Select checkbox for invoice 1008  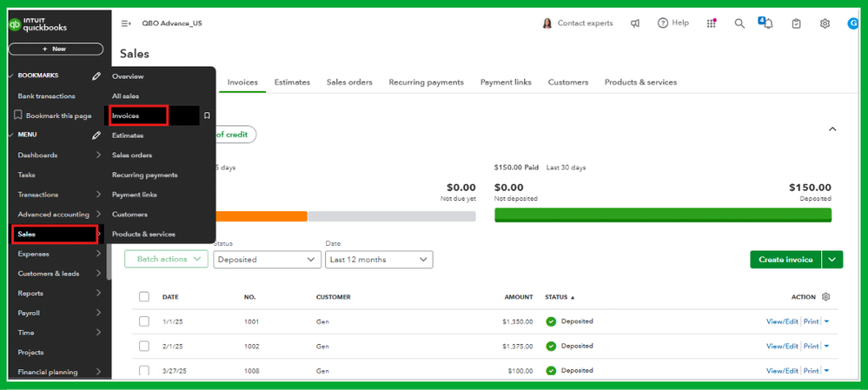point(144,370)
